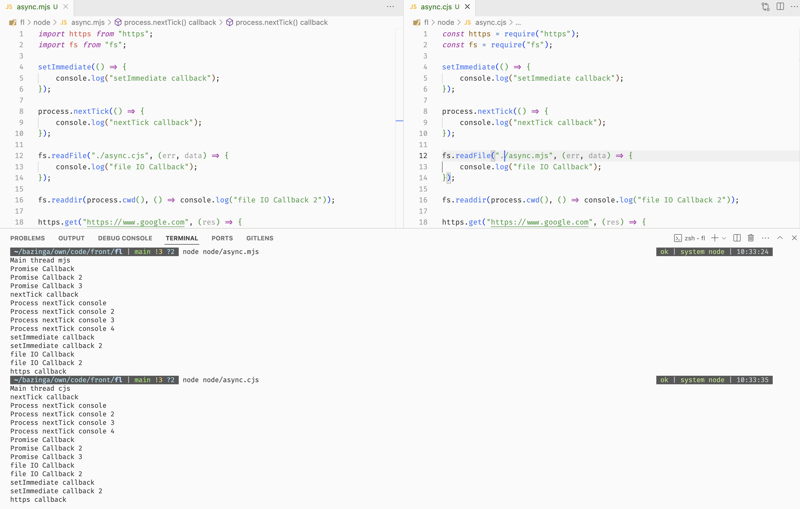Click 'Main thread cjs' terminal output line
800x509 pixels.
tap(40, 389)
